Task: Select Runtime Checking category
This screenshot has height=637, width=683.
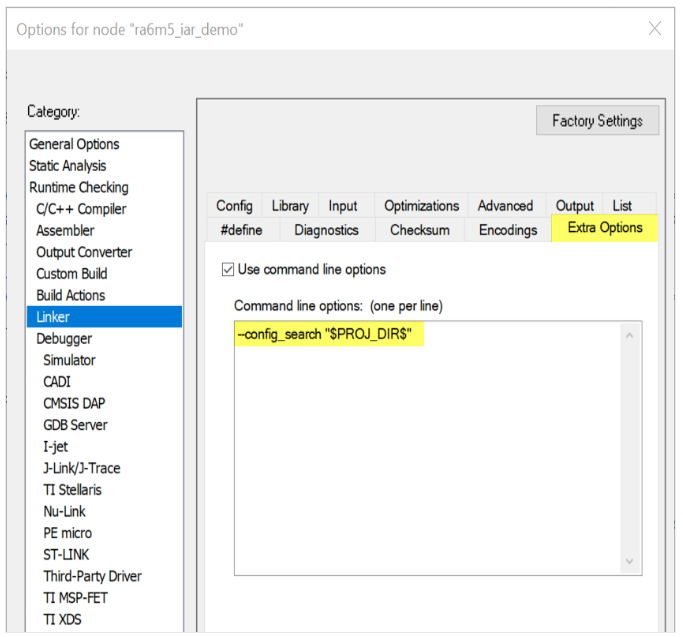Action: click(x=79, y=187)
